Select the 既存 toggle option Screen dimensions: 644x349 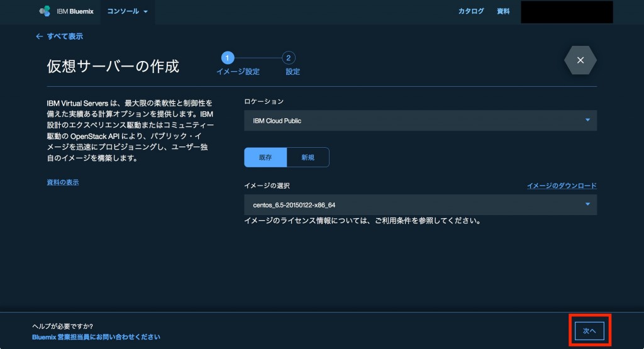tap(265, 157)
